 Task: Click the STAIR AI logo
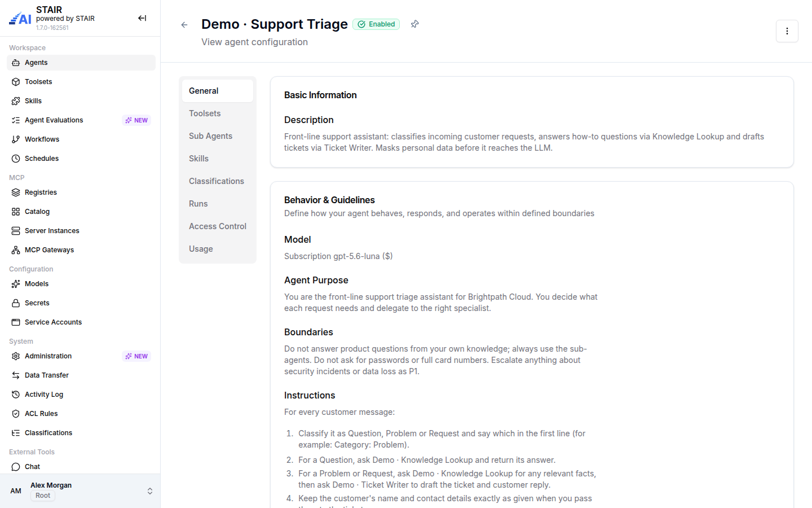[20, 19]
